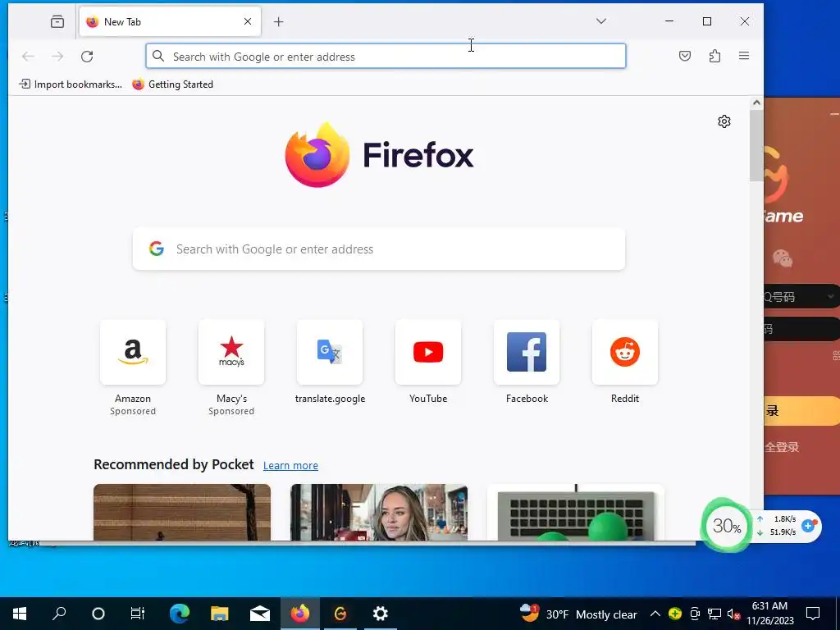Click Import bookmarks… in bookmarks toolbar
Image resolution: width=840 pixels, height=630 pixels.
tap(71, 84)
